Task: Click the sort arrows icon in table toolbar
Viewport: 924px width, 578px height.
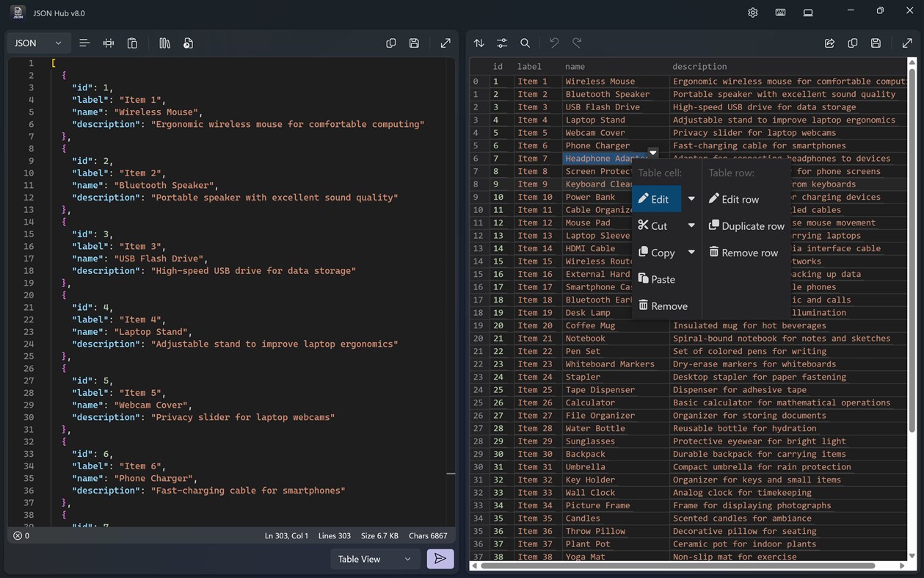Action: pyautogui.click(x=479, y=43)
